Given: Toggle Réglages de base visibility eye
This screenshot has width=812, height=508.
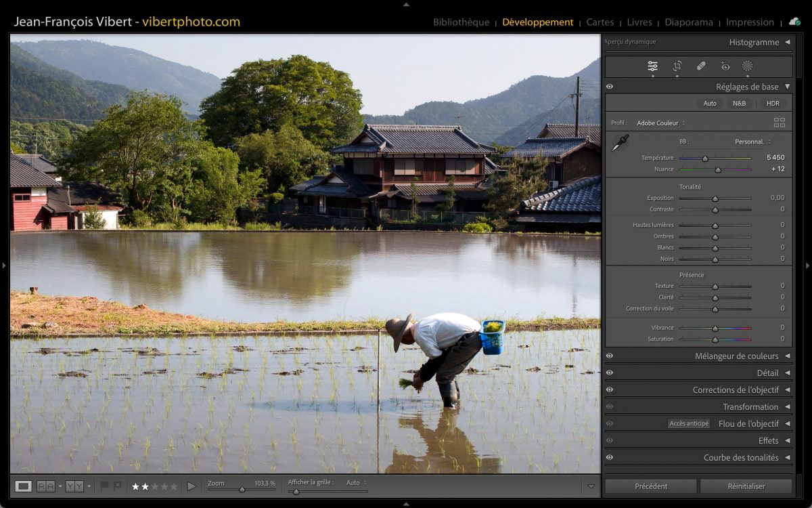Looking at the screenshot, I should click(x=610, y=87).
